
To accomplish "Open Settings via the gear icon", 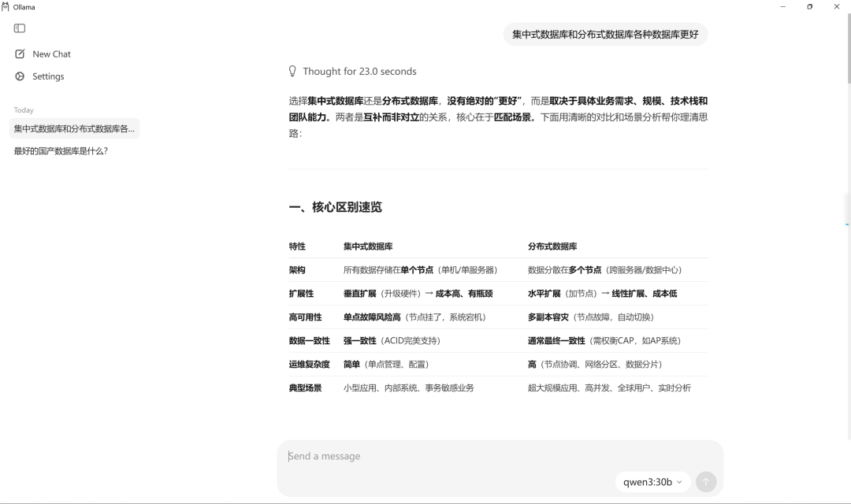I will click(x=20, y=76).
